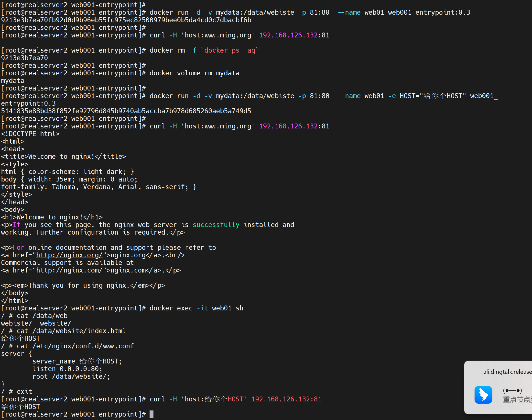
Task: Click the 'root /data/website/;' line
Action: tap(71, 376)
